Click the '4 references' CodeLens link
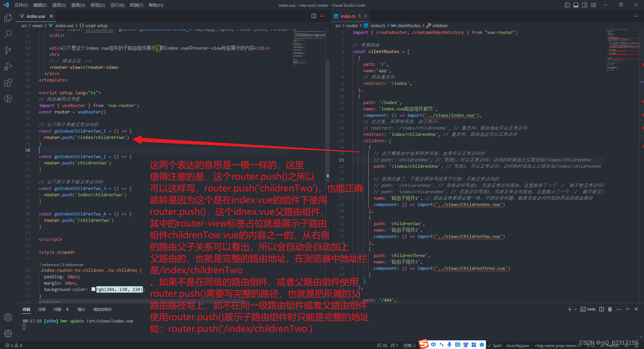The height and width of the screenshot is (349, 644). pos(73,265)
